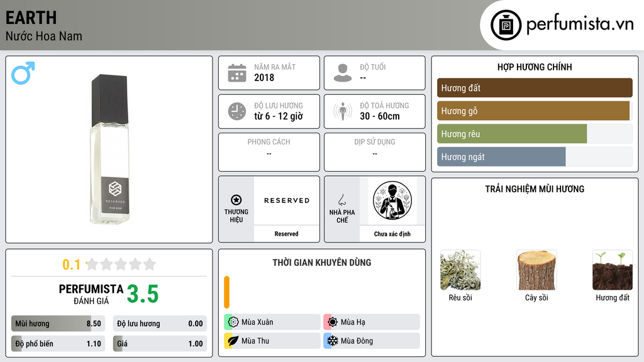Open the Hương đất note image

pos(613,270)
